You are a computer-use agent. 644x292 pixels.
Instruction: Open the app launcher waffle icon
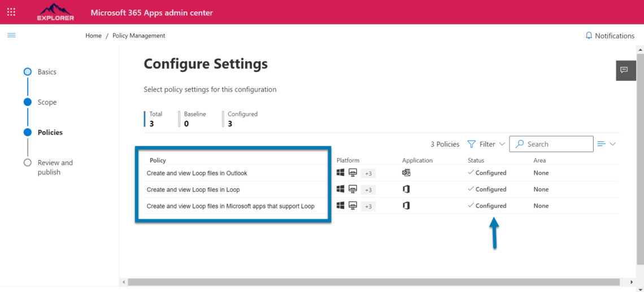(11, 12)
